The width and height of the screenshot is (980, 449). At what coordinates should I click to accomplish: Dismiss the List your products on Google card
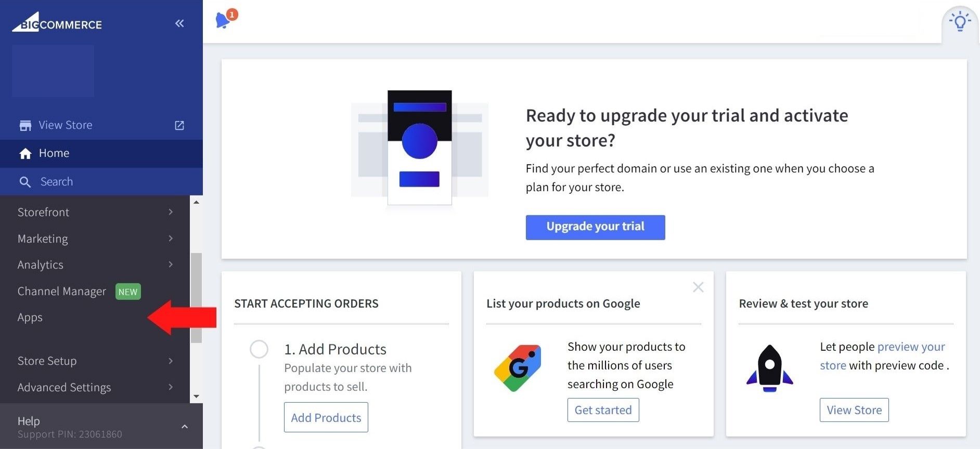698,287
